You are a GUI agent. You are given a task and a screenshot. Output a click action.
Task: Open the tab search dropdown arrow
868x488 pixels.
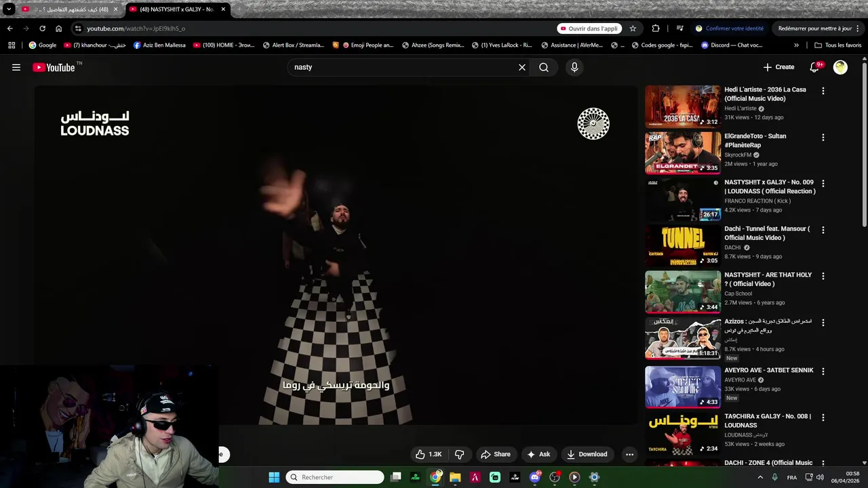[x=8, y=9]
